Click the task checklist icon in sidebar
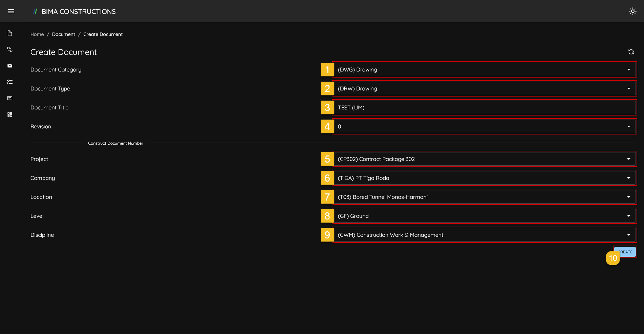This screenshot has height=334, width=644. coord(10,82)
